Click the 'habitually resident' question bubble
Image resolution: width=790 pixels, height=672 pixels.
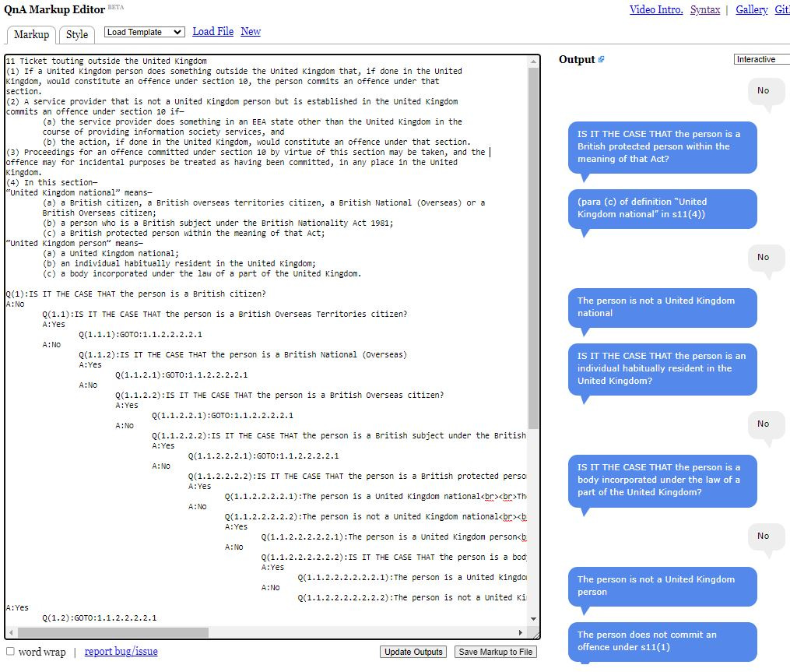coord(662,368)
